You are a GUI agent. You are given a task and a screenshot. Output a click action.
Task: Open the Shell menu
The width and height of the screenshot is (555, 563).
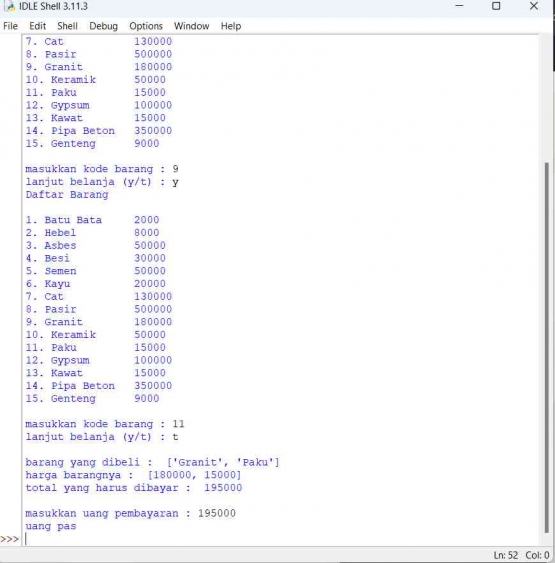pos(67,26)
